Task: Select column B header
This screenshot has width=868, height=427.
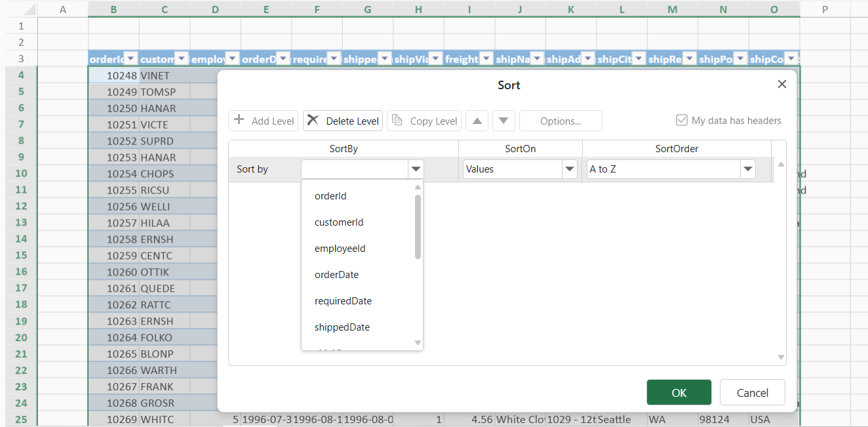Action: click(x=113, y=9)
